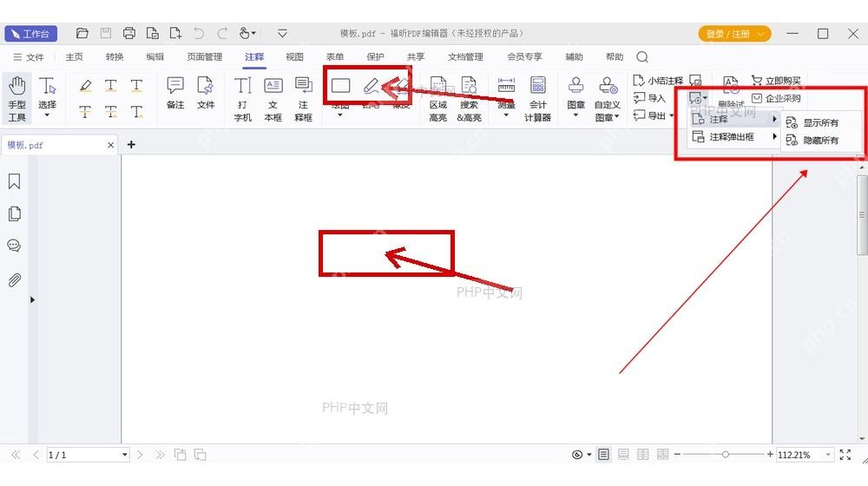Open the attachments paperclip panel

[15, 280]
